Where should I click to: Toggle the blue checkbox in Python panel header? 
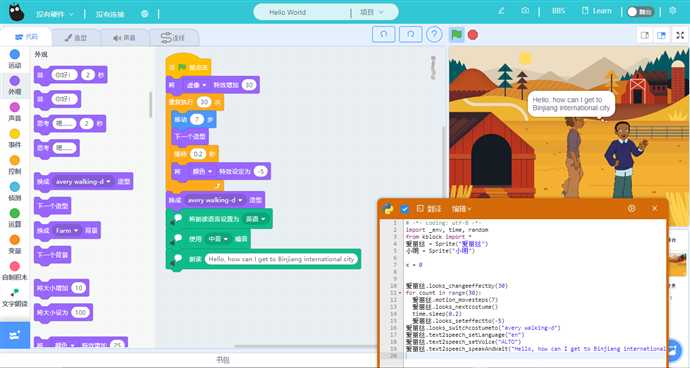[x=404, y=209]
